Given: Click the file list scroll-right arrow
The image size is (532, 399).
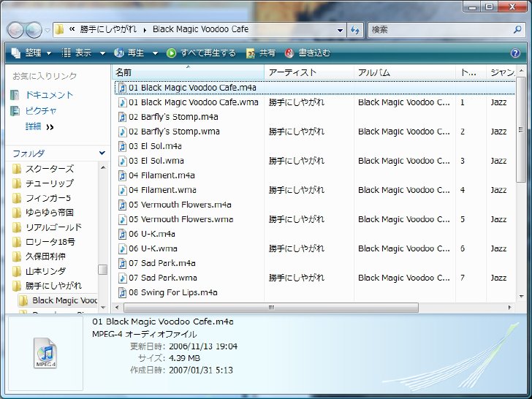Looking at the screenshot, I should point(509,308).
